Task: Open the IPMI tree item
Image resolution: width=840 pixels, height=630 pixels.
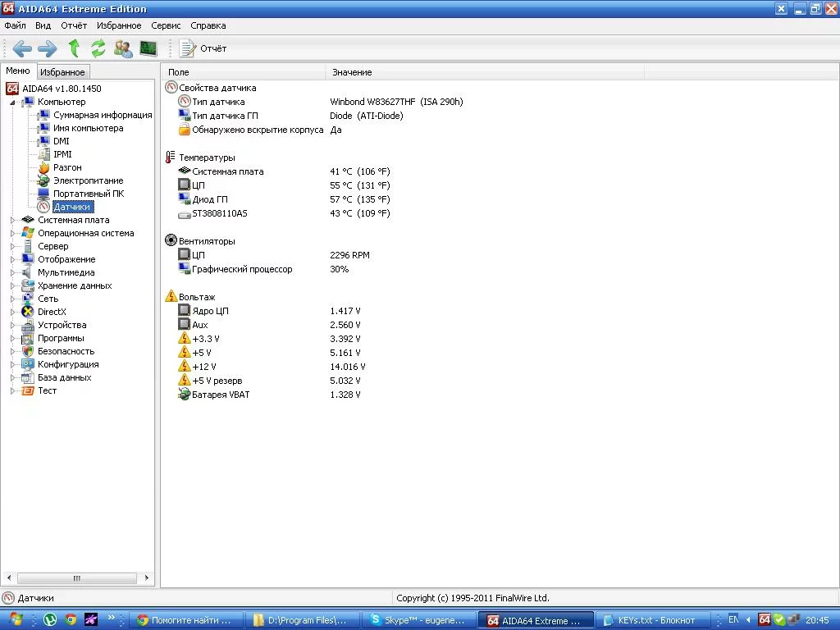Action: tap(62, 154)
